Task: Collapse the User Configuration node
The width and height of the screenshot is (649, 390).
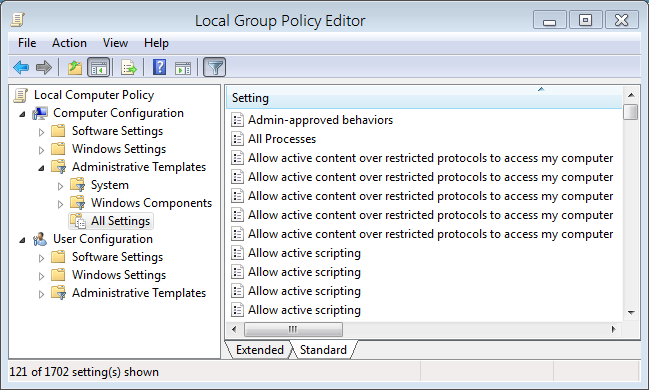Action: [22, 240]
